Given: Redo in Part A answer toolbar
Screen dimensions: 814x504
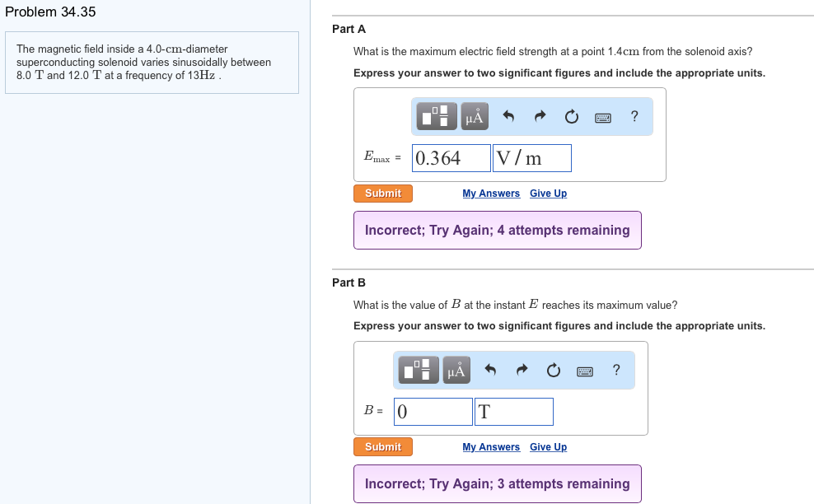Looking at the screenshot, I should 540,116.
